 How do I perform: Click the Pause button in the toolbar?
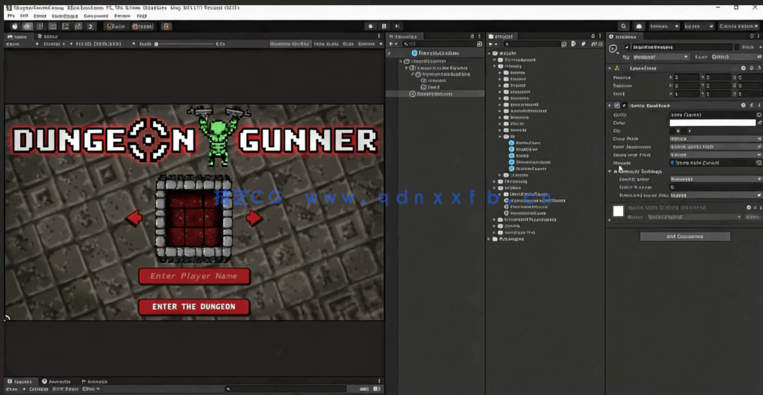click(384, 26)
